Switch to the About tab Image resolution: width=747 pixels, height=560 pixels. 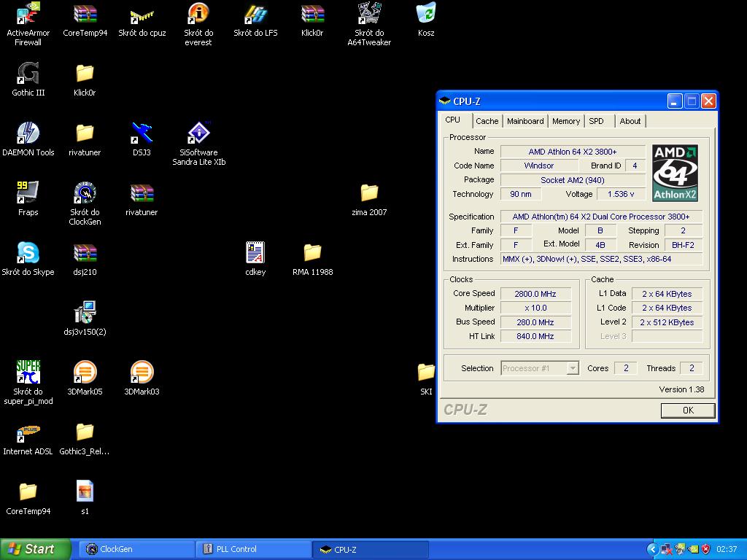630,121
